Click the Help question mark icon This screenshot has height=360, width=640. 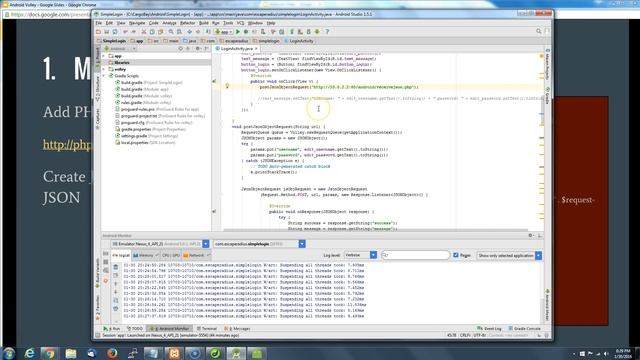point(327,31)
